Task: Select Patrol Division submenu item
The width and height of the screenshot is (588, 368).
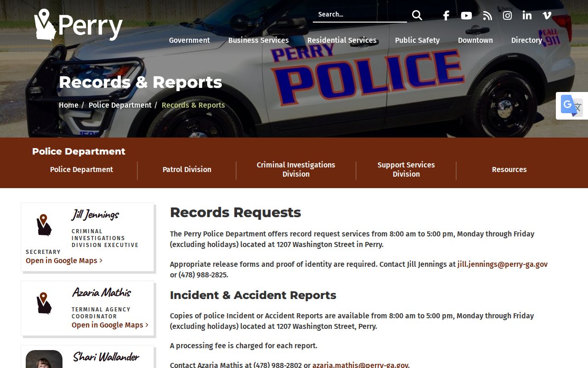Action: 187,169
